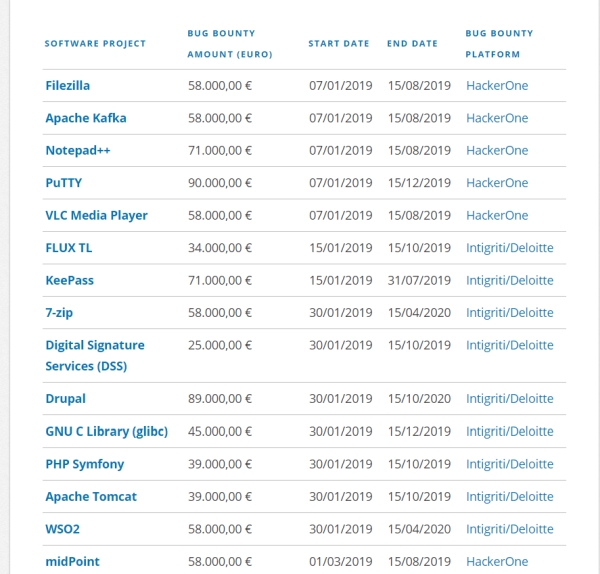The height and width of the screenshot is (574, 600).
Task: Click the Bug Bounty Platform column header
Action: pos(499,44)
